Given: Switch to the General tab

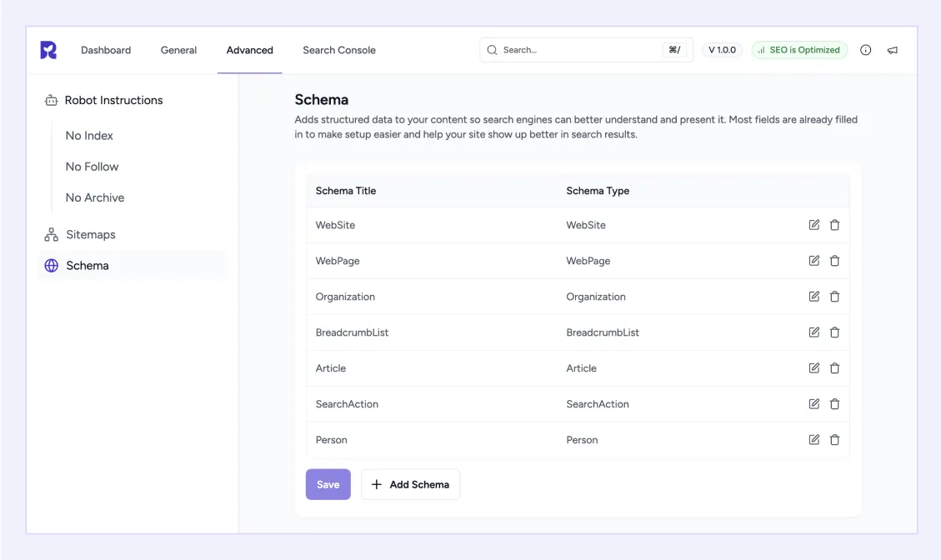Looking at the screenshot, I should point(178,50).
